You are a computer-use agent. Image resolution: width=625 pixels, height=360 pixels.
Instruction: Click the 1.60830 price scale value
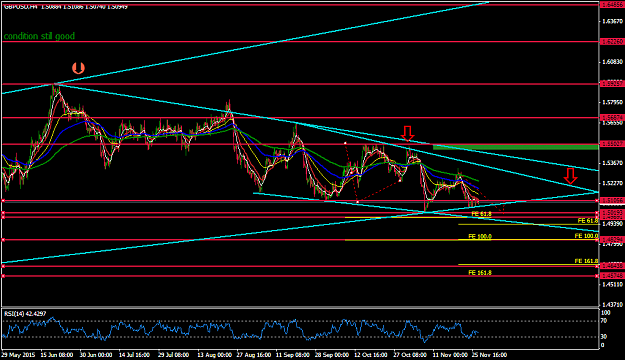pos(612,62)
